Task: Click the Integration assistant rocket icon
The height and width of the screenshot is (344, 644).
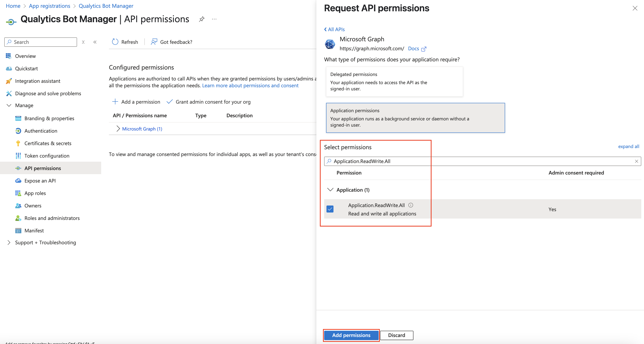Action: [x=9, y=81]
